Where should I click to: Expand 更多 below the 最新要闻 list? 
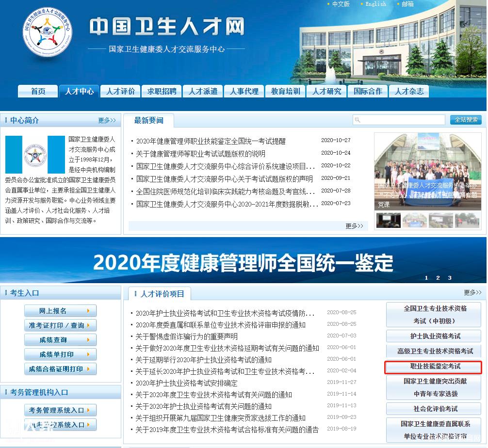pyautogui.click(x=354, y=226)
